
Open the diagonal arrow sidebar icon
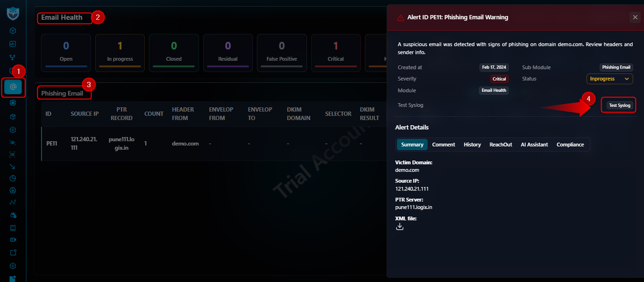click(x=13, y=166)
